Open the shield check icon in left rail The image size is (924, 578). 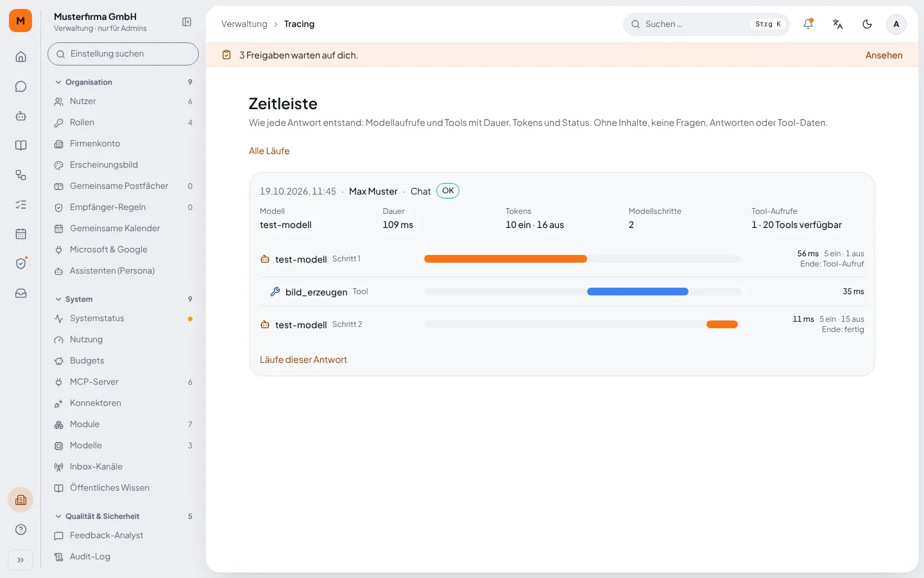point(21,263)
